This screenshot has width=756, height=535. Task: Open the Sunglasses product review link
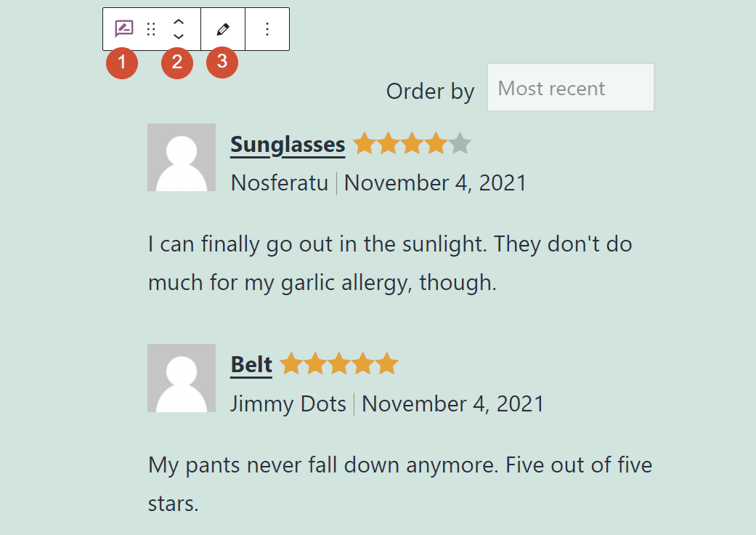(x=288, y=144)
